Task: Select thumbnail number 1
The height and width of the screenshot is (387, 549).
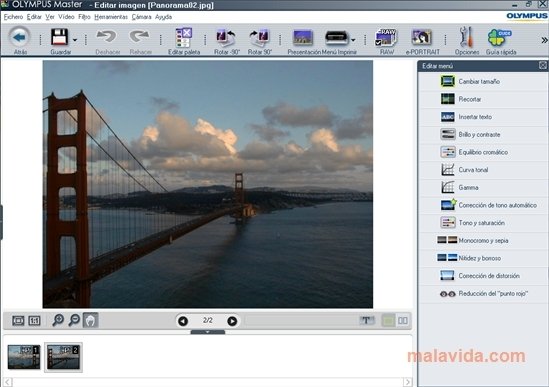Action: (24, 357)
